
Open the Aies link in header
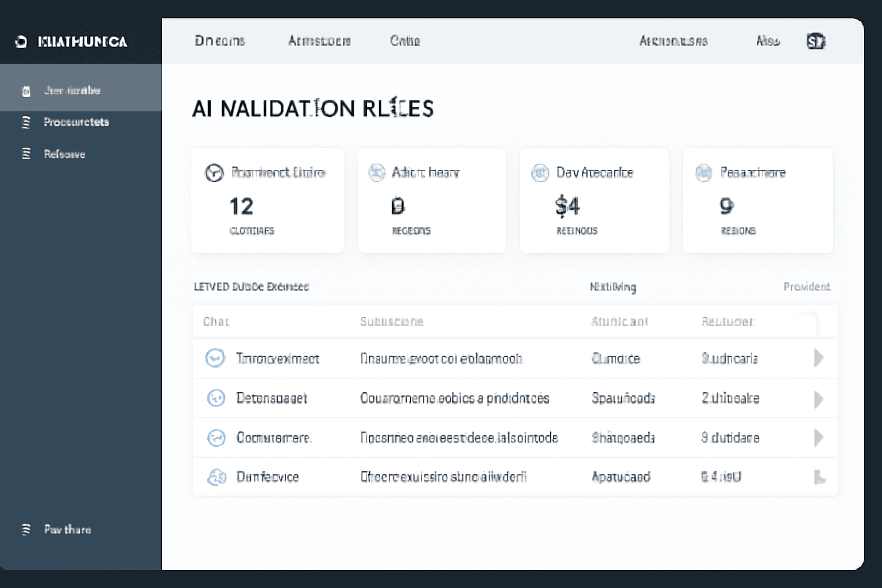768,41
